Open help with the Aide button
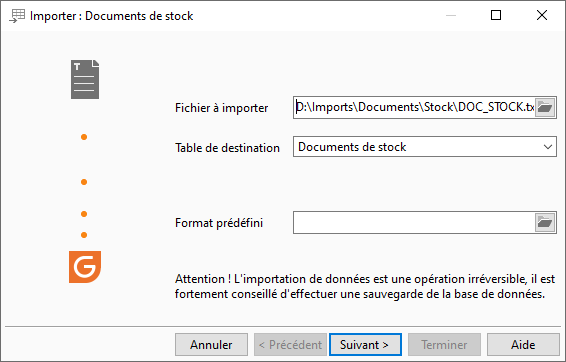566x362 pixels. tap(523, 345)
